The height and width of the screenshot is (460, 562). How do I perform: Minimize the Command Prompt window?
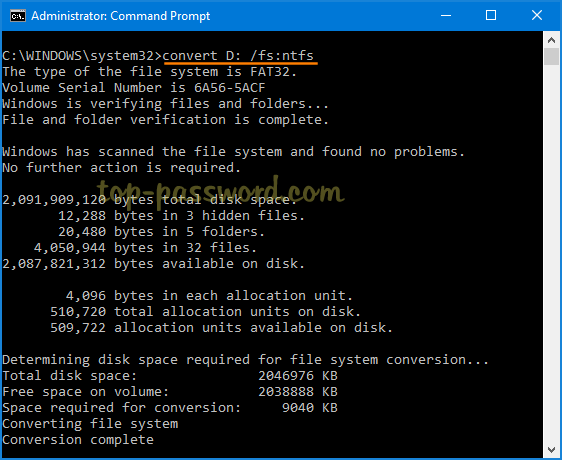click(x=446, y=15)
